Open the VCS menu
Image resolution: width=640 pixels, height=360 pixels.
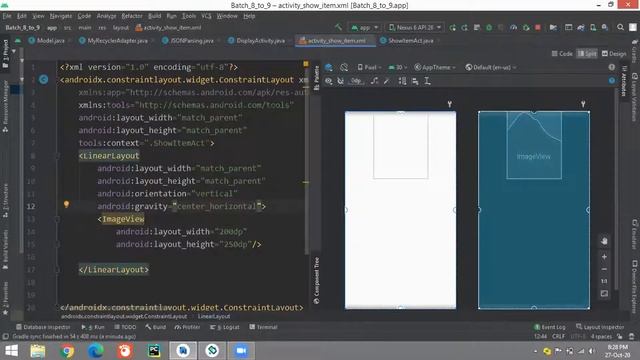pyautogui.click(x=206, y=16)
